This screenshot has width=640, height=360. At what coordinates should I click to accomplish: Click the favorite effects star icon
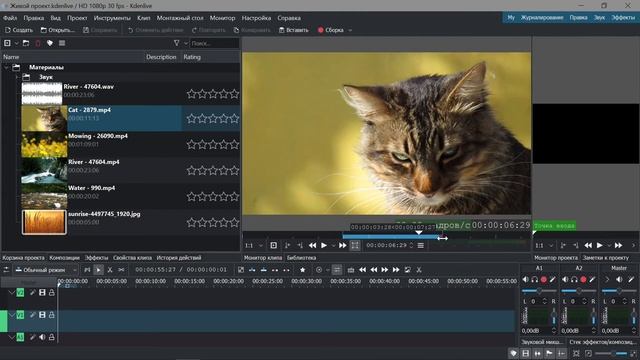click(302, 270)
